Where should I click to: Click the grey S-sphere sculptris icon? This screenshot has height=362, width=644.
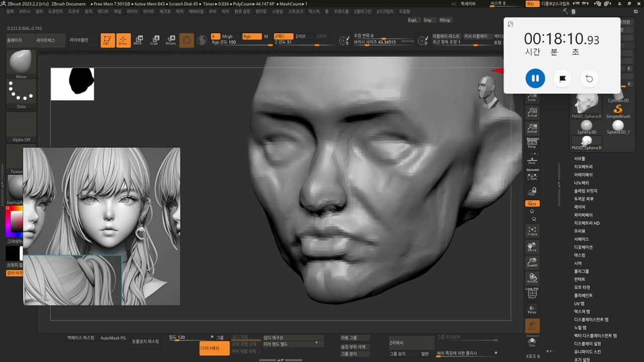(202, 41)
